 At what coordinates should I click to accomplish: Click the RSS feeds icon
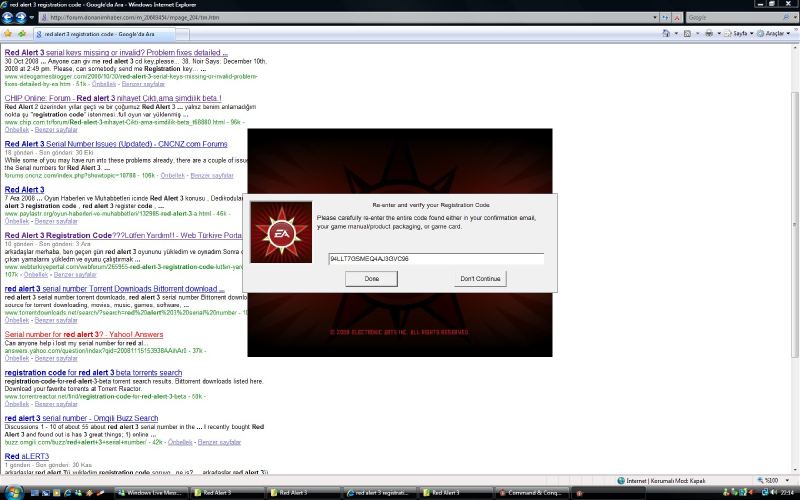pyautogui.click(x=687, y=34)
